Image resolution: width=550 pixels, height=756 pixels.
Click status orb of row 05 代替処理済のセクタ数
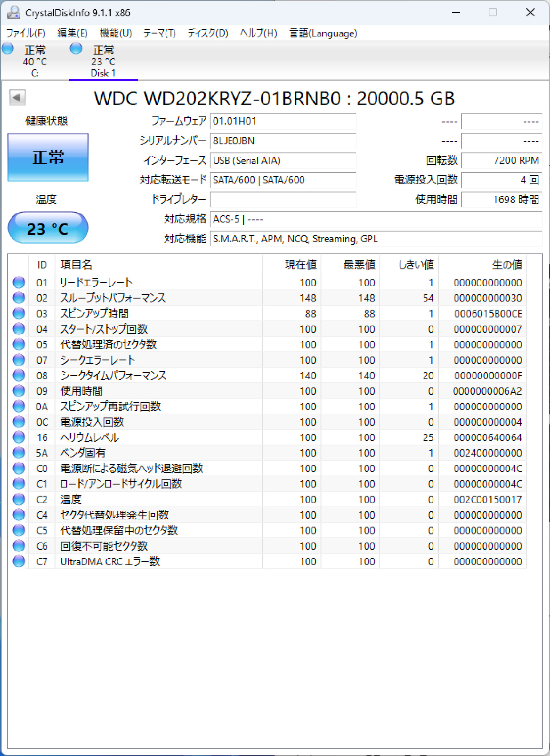pyautogui.click(x=18, y=344)
